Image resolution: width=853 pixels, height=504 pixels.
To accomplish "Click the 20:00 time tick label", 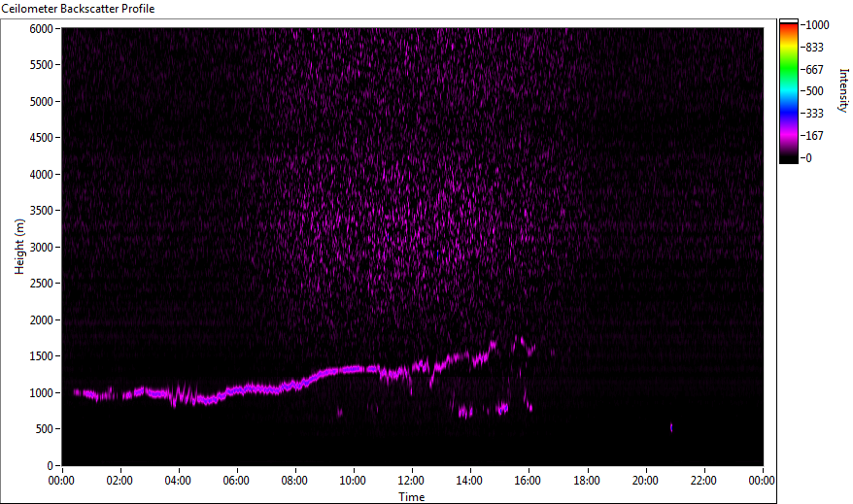I will 645,481.
